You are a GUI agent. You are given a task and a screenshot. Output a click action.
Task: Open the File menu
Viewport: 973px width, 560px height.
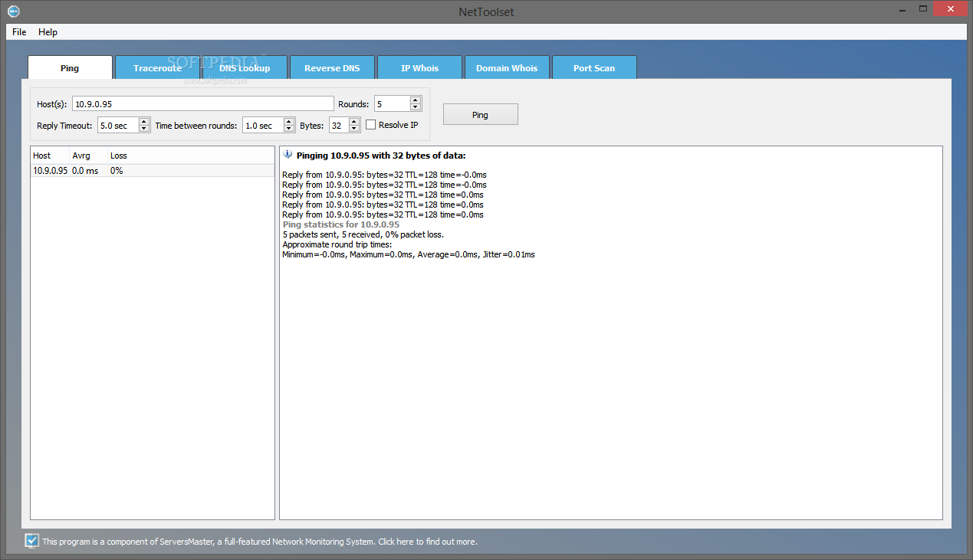(x=19, y=32)
